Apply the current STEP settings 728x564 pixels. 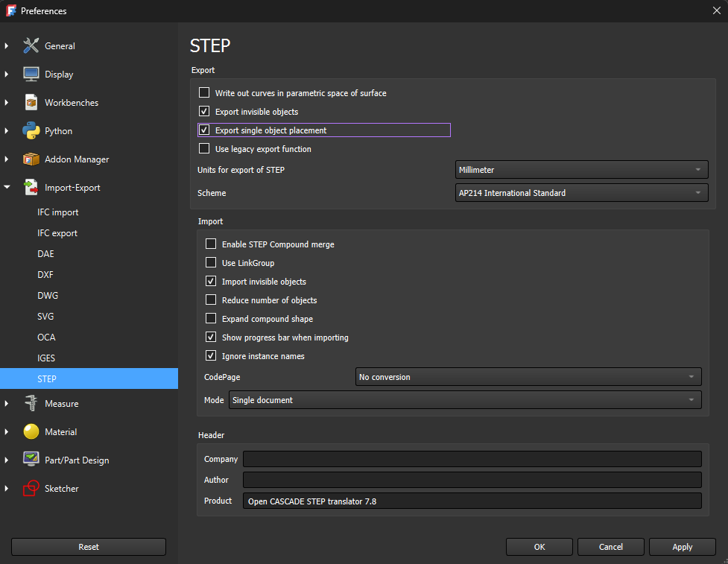682,546
